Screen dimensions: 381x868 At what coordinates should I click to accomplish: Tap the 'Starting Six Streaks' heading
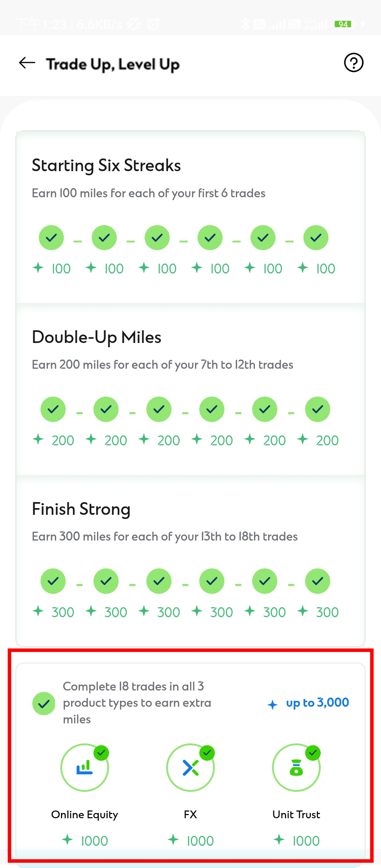point(106,166)
